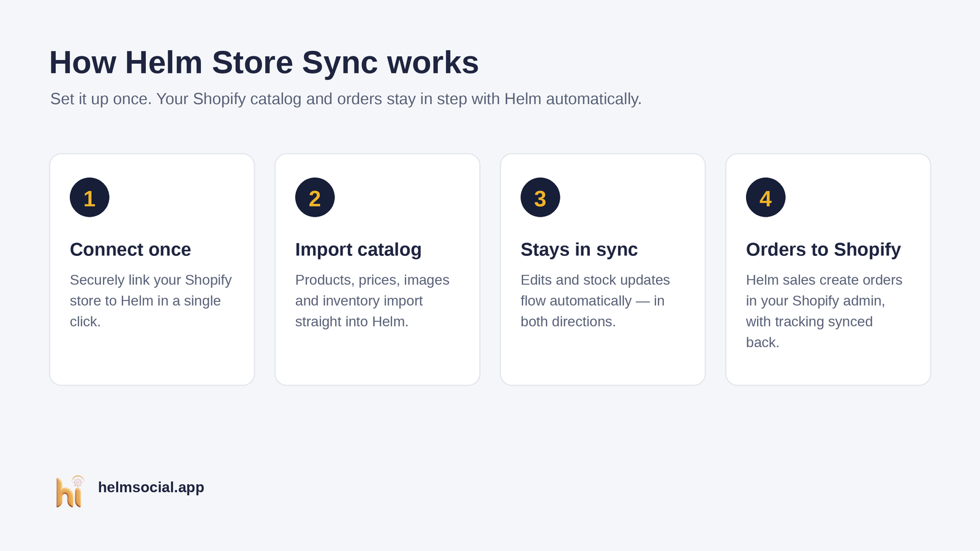Open the helmsocial.app link
The width and height of the screenshot is (980, 551).
(151, 487)
